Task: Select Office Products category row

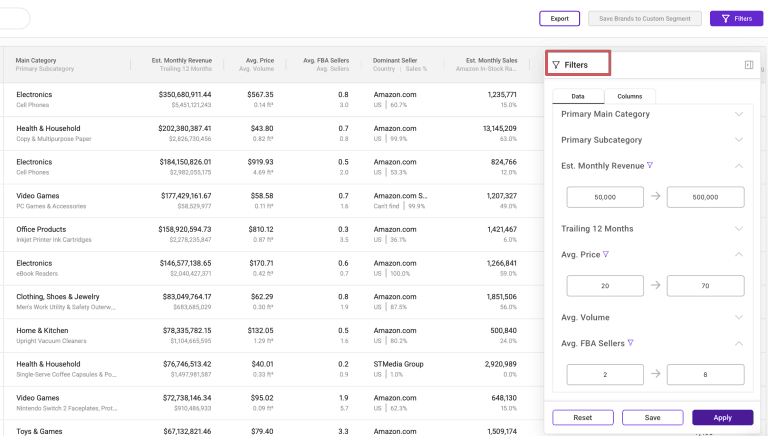Action: (x=272, y=234)
